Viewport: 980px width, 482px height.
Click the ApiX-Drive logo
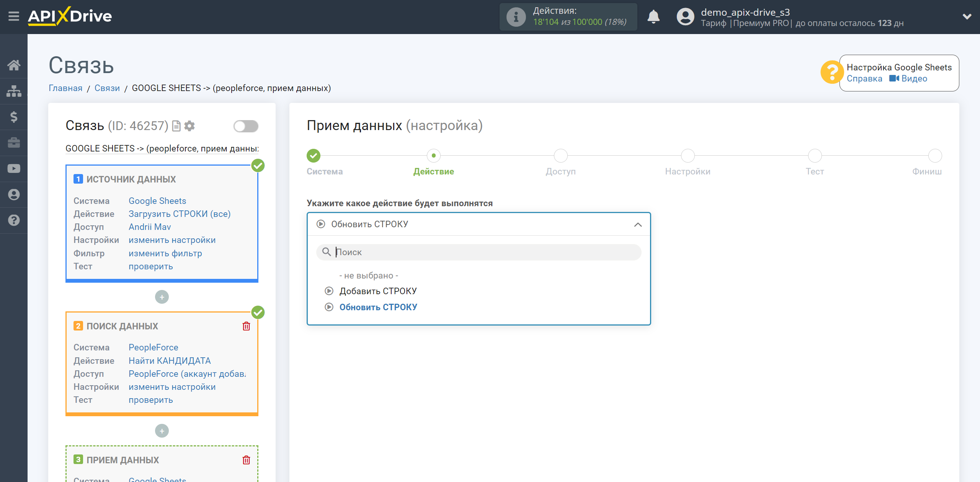click(x=70, y=16)
